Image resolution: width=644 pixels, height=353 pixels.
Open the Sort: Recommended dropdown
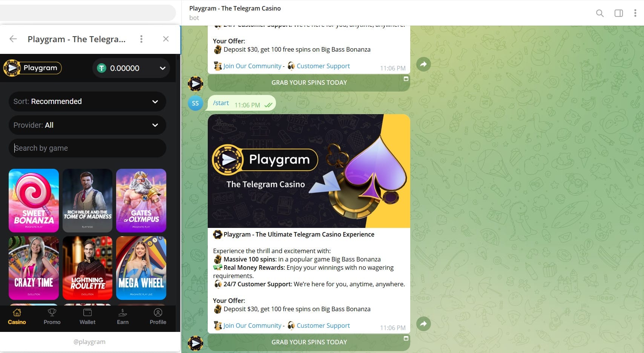click(87, 101)
